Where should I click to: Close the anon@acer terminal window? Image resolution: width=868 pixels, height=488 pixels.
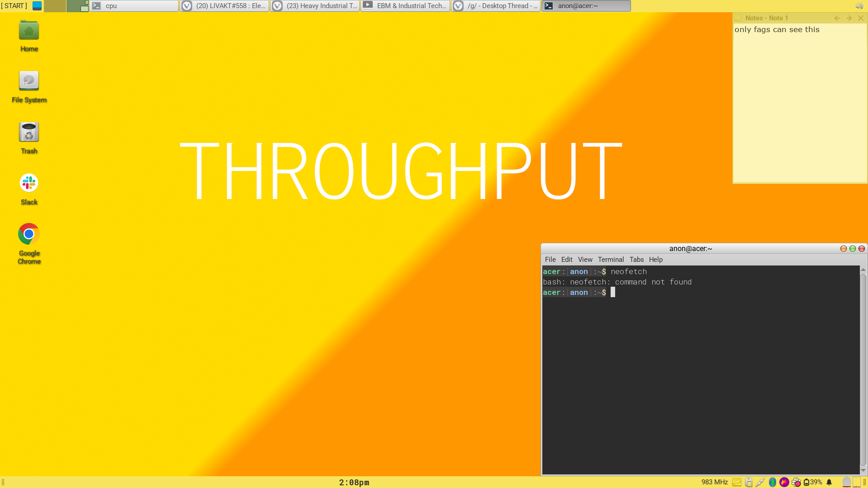tap(862, 249)
